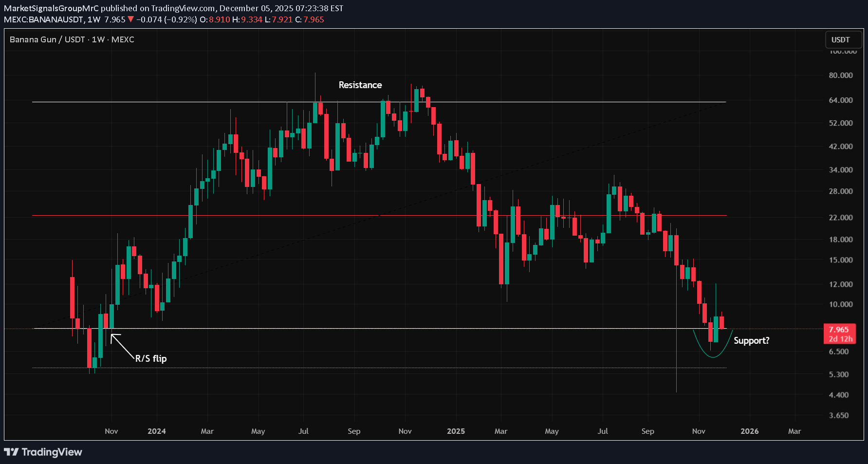The image size is (868, 464).
Task: Open MarketSignalsGroupMrC publisher profile link
Action: (52, 8)
